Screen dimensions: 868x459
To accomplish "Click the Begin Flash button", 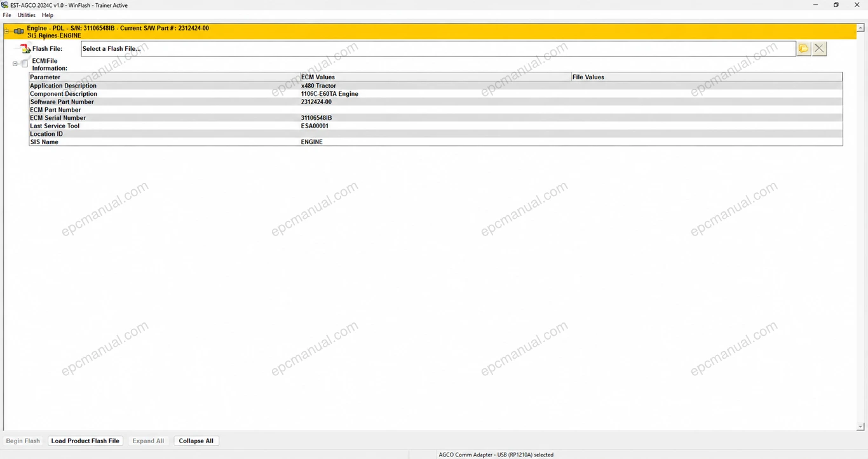I will click(x=23, y=441).
